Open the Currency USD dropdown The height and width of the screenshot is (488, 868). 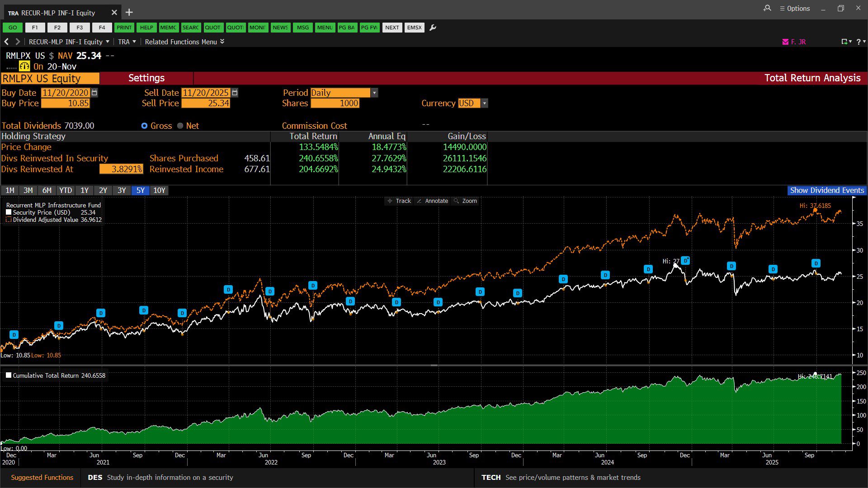(484, 103)
